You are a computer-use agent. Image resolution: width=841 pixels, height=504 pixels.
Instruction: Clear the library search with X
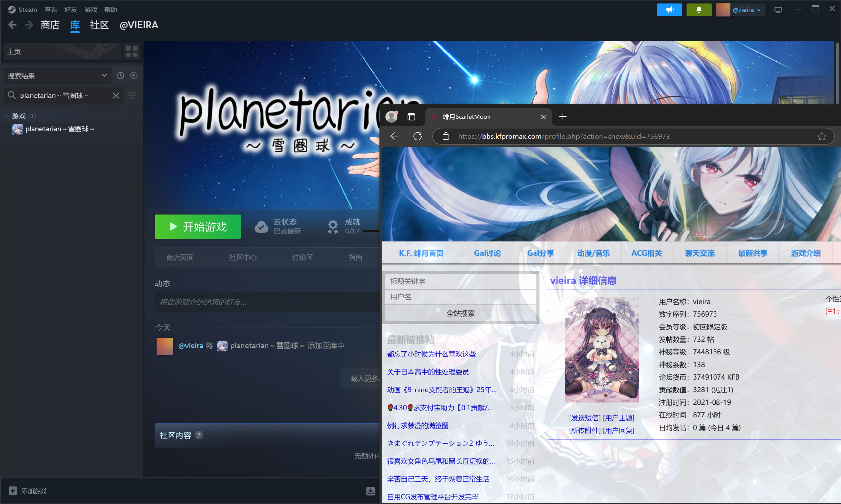tap(116, 95)
